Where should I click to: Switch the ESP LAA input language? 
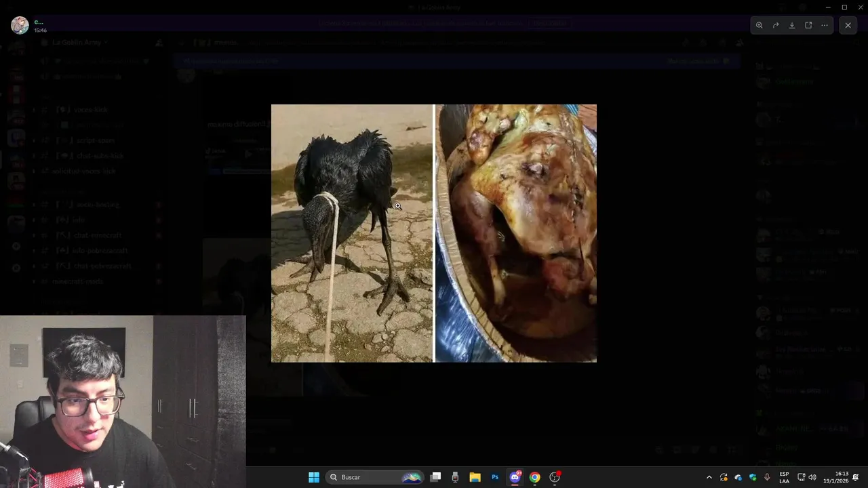[x=784, y=477]
